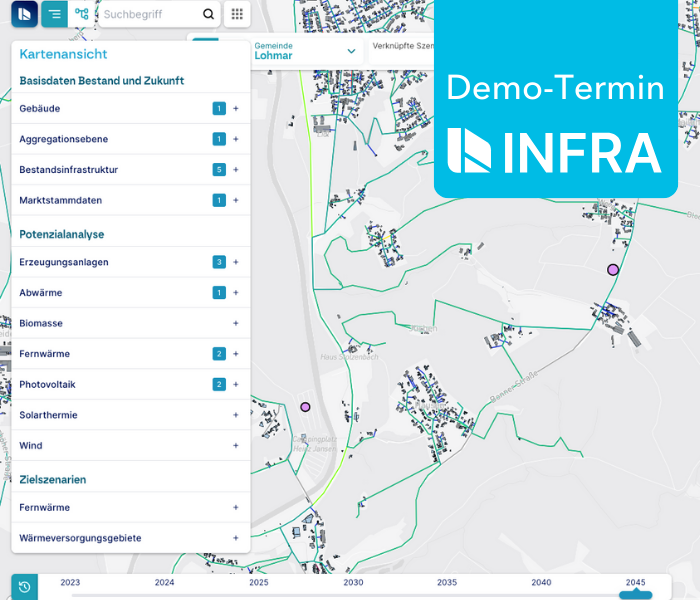Expand Photovoltaik with plus sign
The image size is (700, 600).
pyautogui.click(x=236, y=384)
